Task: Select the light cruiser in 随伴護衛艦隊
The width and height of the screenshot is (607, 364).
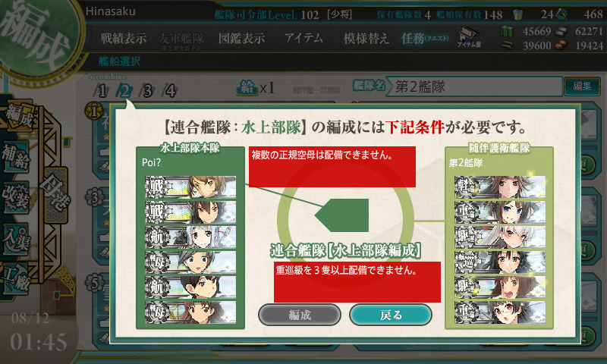Action: tap(500, 187)
